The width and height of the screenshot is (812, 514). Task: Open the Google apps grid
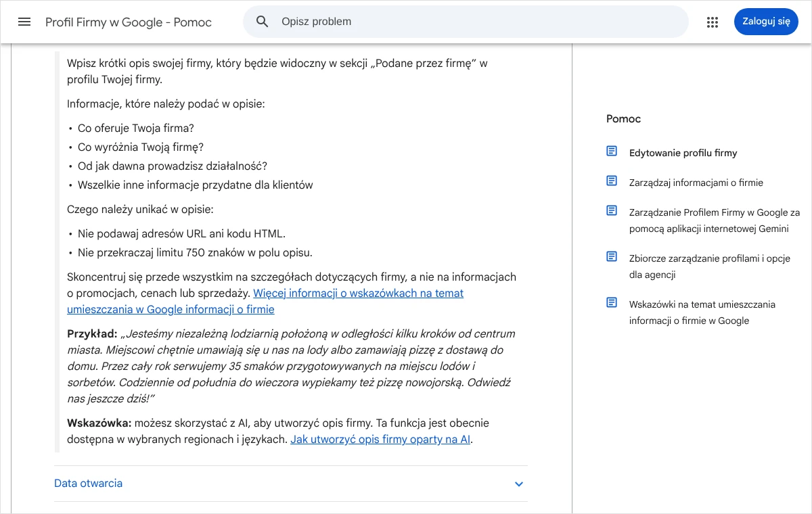pos(712,22)
